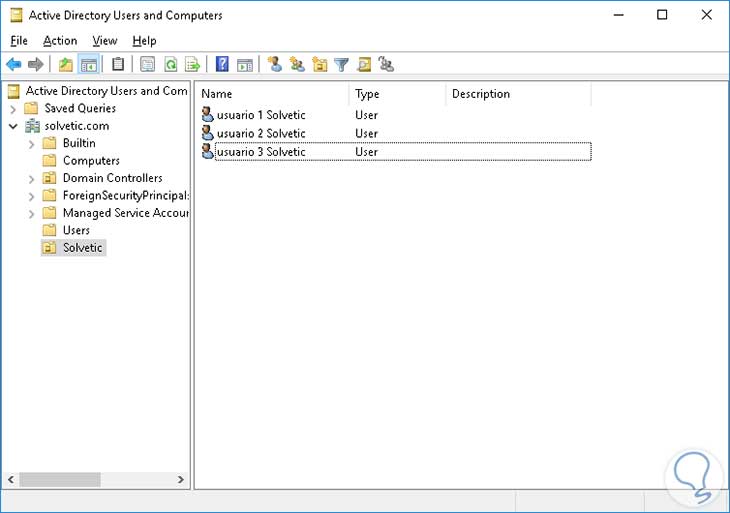
Task: Select the Users container
Action: tap(76, 230)
